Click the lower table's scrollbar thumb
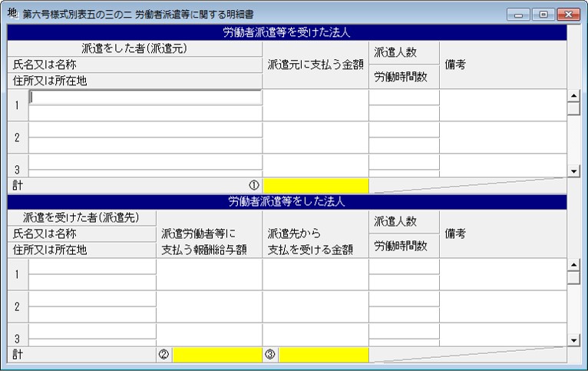Viewport: 588px width, 371px height. (x=573, y=277)
